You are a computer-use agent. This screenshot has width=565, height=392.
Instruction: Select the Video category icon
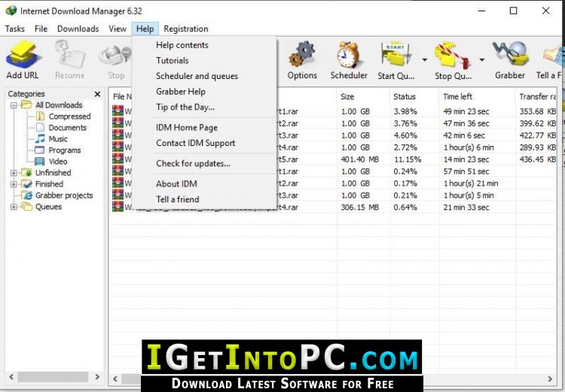[40, 161]
